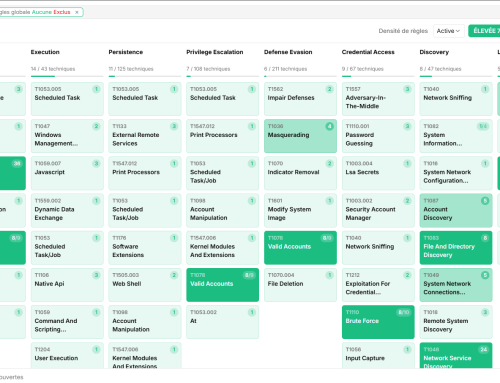The image size is (500, 383).
Task: Click the 8/10 badge on Brute Force
Action: pyautogui.click(x=404, y=312)
